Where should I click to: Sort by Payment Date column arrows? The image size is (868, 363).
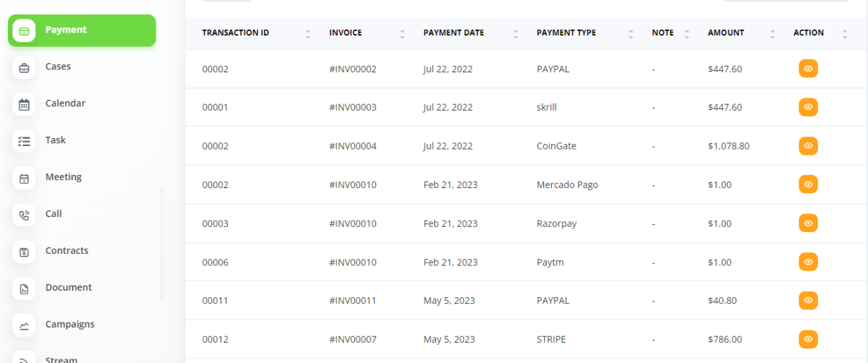516,33
